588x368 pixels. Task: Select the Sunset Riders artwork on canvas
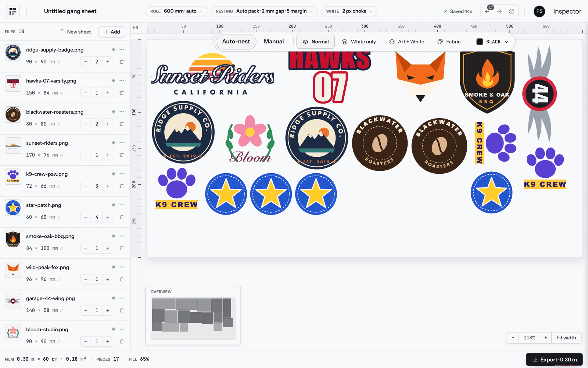click(212, 74)
